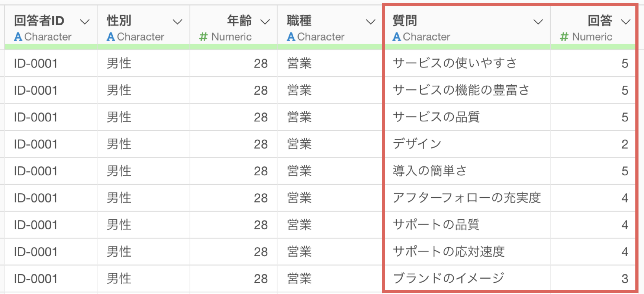Click the Character type icon under 性別
Image resolution: width=644 pixels, height=294 pixels.
pos(111,37)
